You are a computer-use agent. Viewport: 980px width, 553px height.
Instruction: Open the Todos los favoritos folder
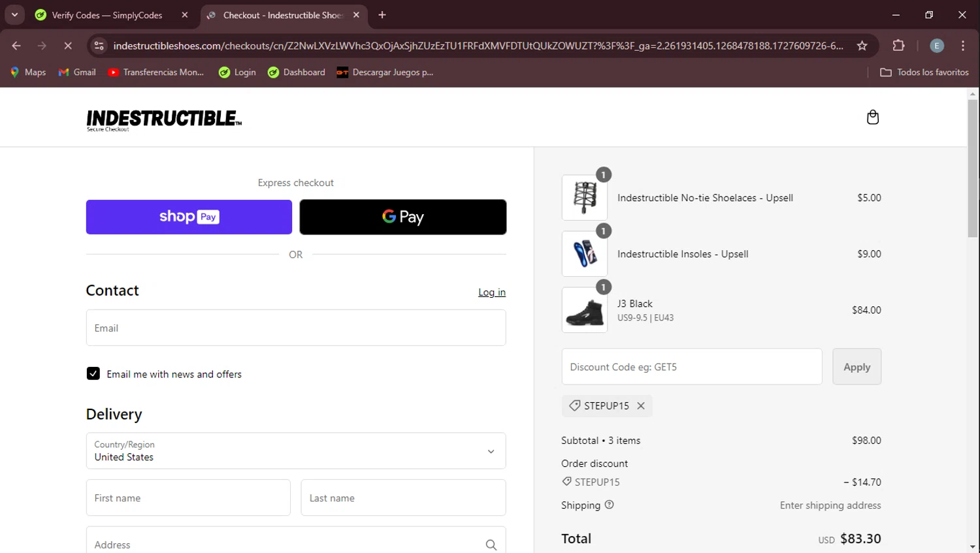(924, 72)
